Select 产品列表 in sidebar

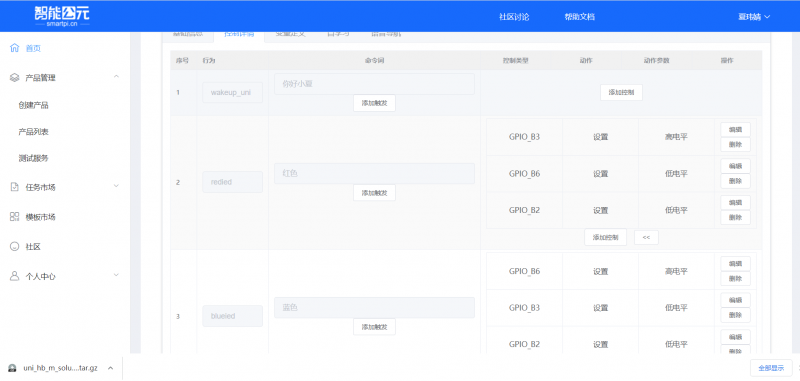click(x=34, y=132)
